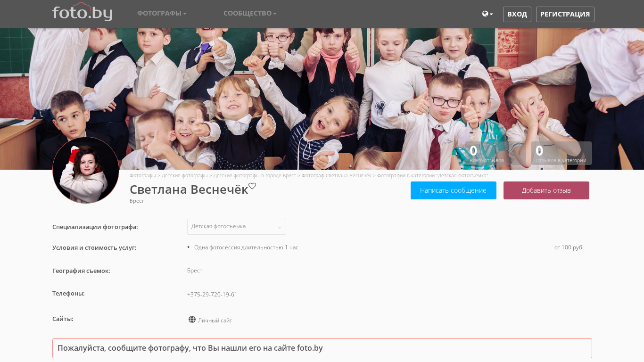Image resolution: width=644 pixels, height=362 pixels.
Task: Expand the Сообщество menu
Action: tap(250, 13)
